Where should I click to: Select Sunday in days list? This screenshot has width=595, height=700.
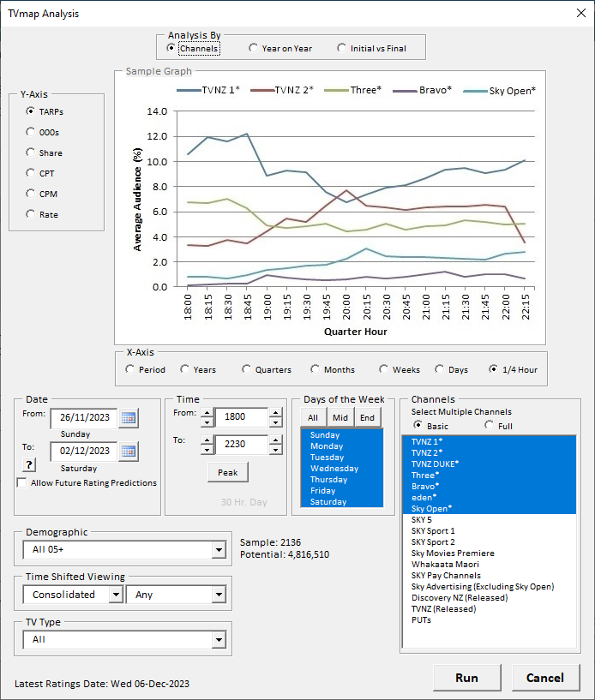(342, 434)
